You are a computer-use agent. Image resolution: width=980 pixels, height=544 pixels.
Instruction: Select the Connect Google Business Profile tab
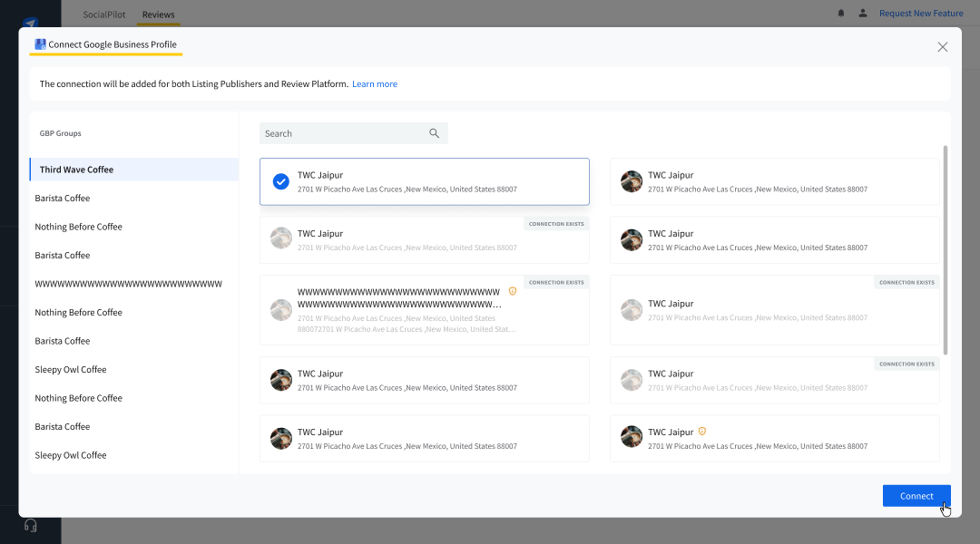tap(106, 44)
